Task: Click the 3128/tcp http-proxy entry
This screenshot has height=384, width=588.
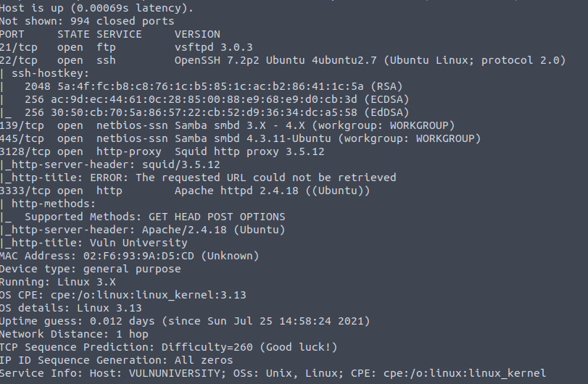Action: [80, 151]
